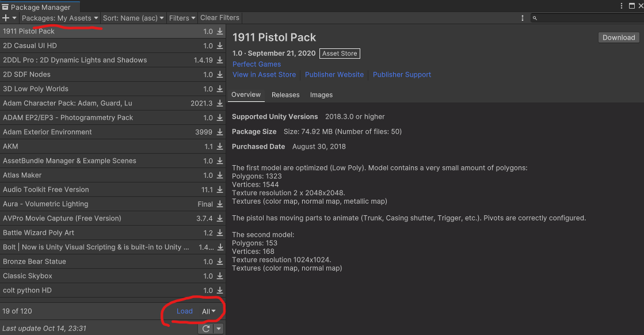The height and width of the screenshot is (335, 644).
Task: Select 2DDL Pro : 2D Dynamic Lights and Shadows
Action: pos(113,60)
